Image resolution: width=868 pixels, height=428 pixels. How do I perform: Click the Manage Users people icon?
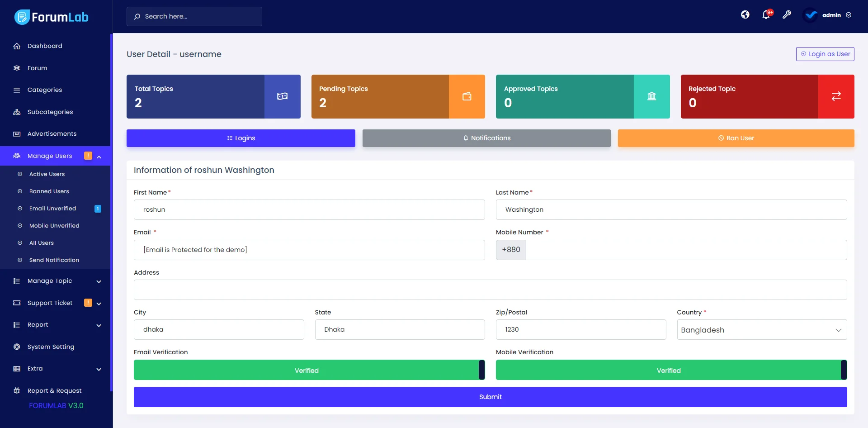pyautogui.click(x=17, y=156)
